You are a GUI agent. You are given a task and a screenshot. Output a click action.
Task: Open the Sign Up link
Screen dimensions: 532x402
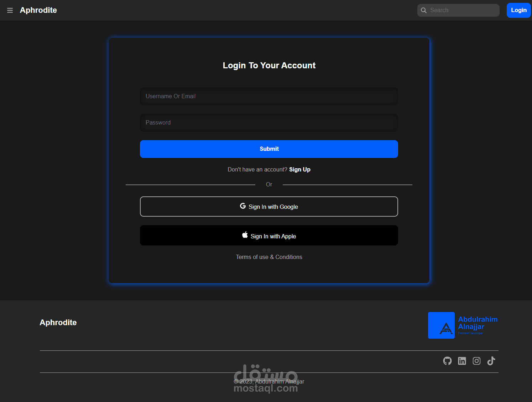[299, 169]
